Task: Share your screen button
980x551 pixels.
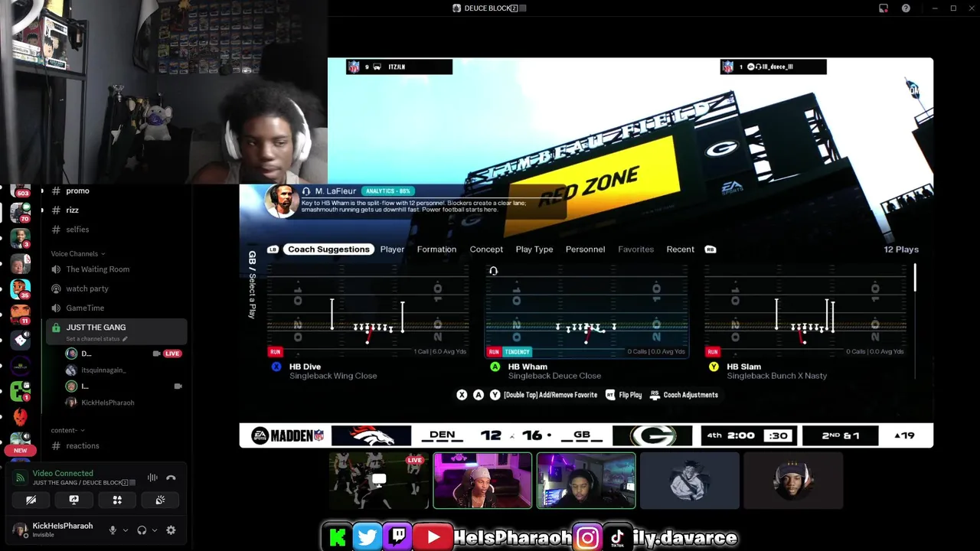Action: [73, 500]
